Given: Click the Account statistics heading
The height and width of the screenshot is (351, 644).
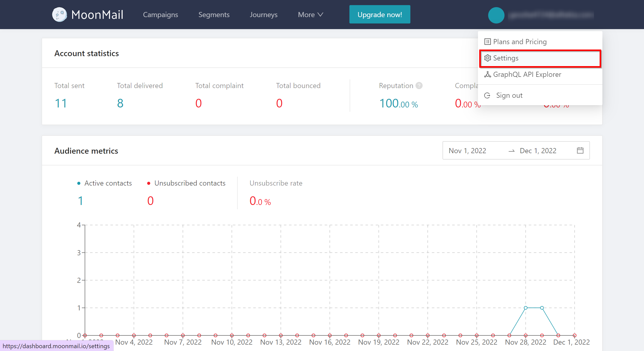Looking at the screenshot, I should [87, 53].
